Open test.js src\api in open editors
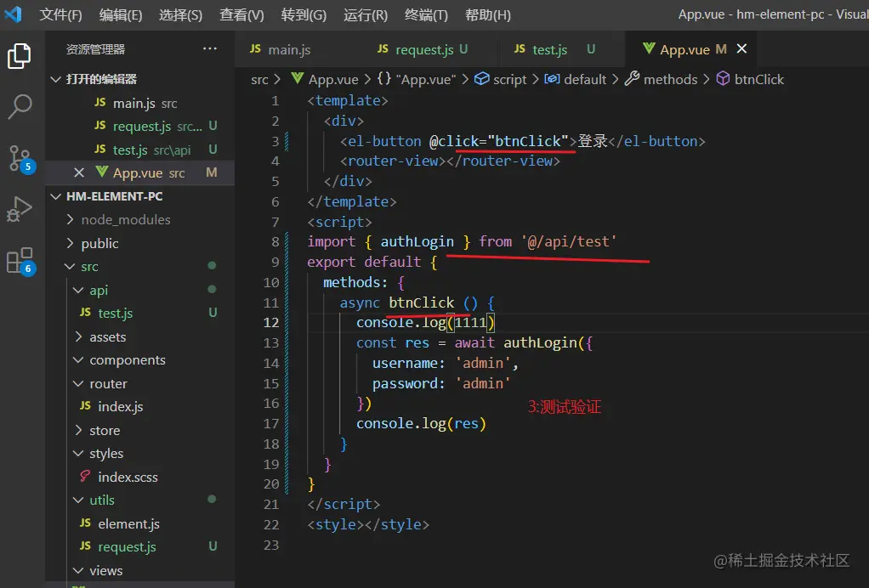869x588 pixels. pos(139,150)
